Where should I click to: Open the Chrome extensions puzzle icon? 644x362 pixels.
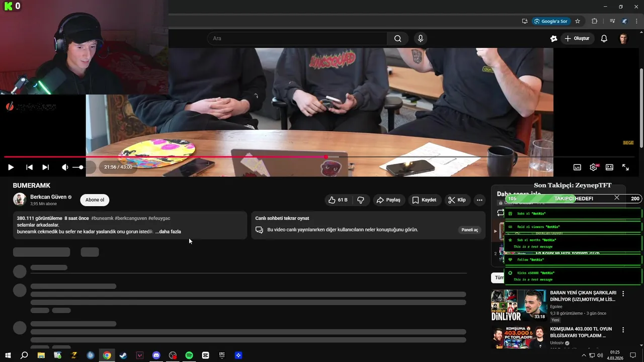[x=594, y=21]
